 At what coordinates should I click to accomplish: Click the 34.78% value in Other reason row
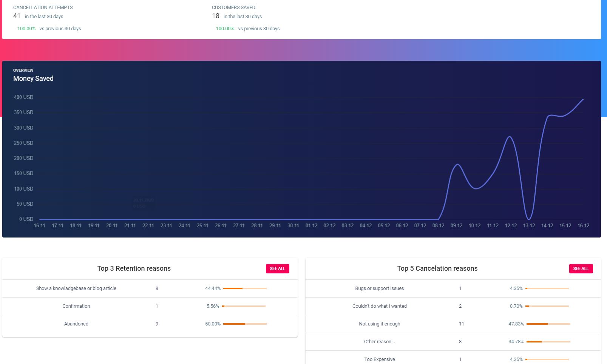[x=516, y=341]
